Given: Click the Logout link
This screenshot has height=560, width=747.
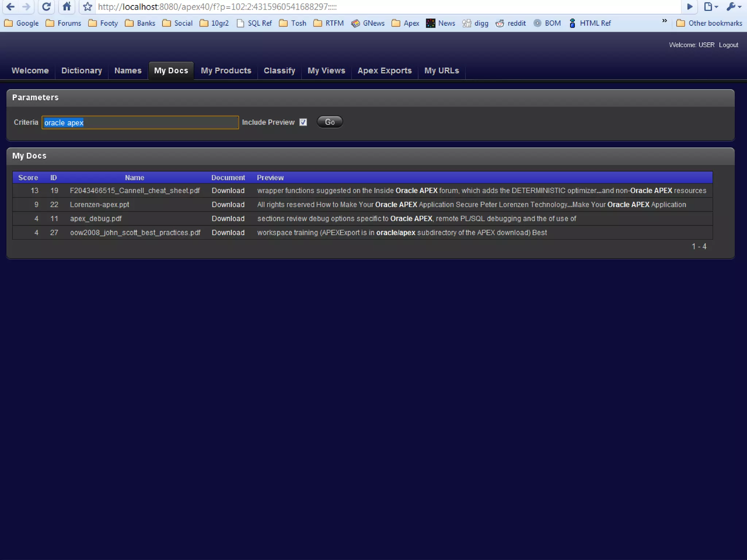Looking at the screenshot, I should [728, 45].
